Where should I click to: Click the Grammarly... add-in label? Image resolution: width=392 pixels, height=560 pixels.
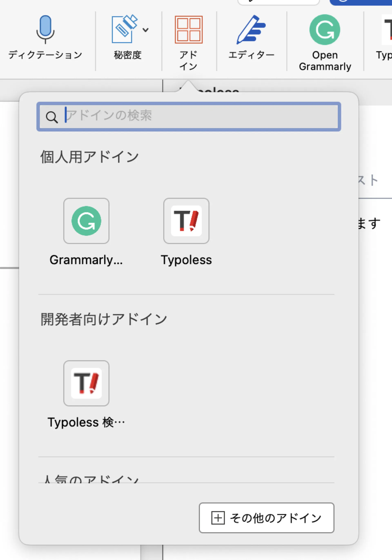(x=86, y=260)
